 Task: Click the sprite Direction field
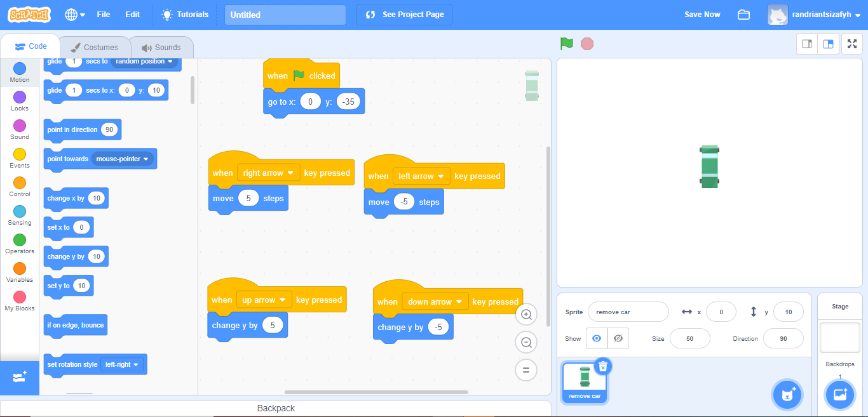(783, 338)
